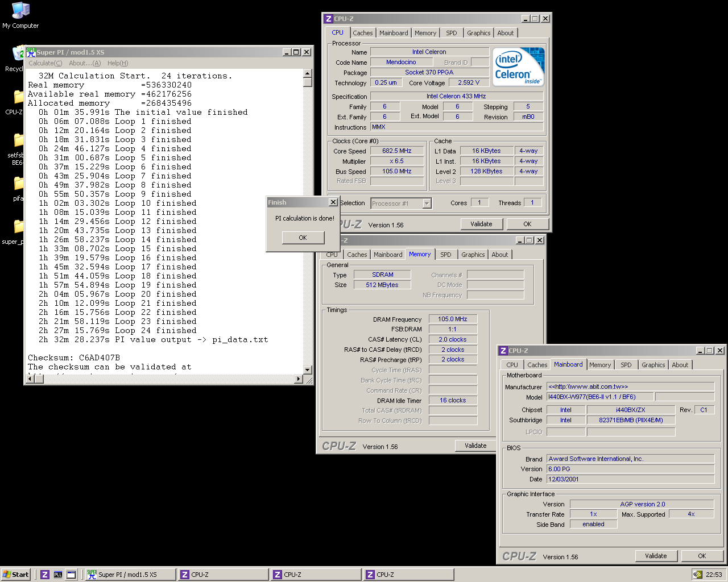Click the Super PI horizontal scrollbar right arrow
This screenshot has height=582, width=728.
point(299,379)
